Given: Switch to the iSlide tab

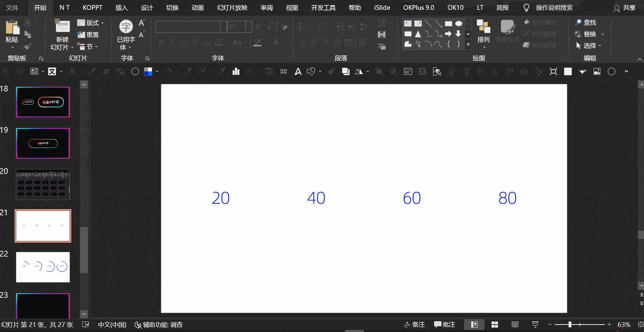Looking at the screenshot, I should coord(382,8).
